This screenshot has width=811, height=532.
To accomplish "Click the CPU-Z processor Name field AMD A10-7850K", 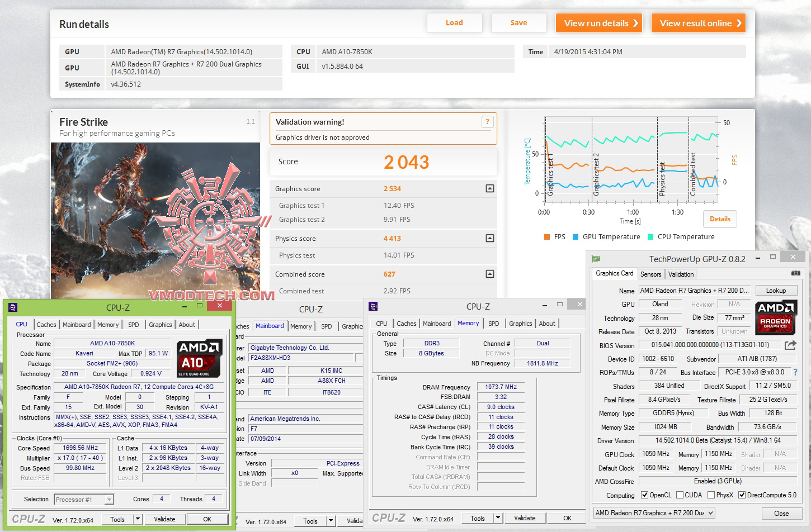I will point(112,343).
